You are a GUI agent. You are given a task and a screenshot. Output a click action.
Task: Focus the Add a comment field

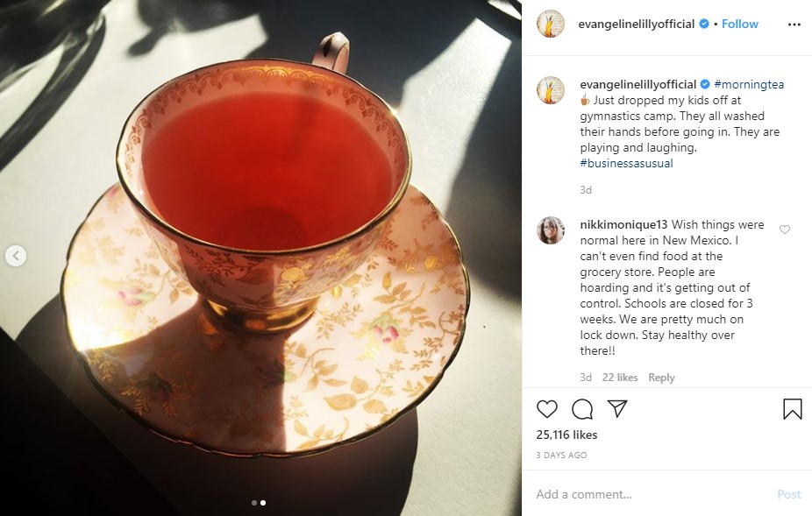652,494
